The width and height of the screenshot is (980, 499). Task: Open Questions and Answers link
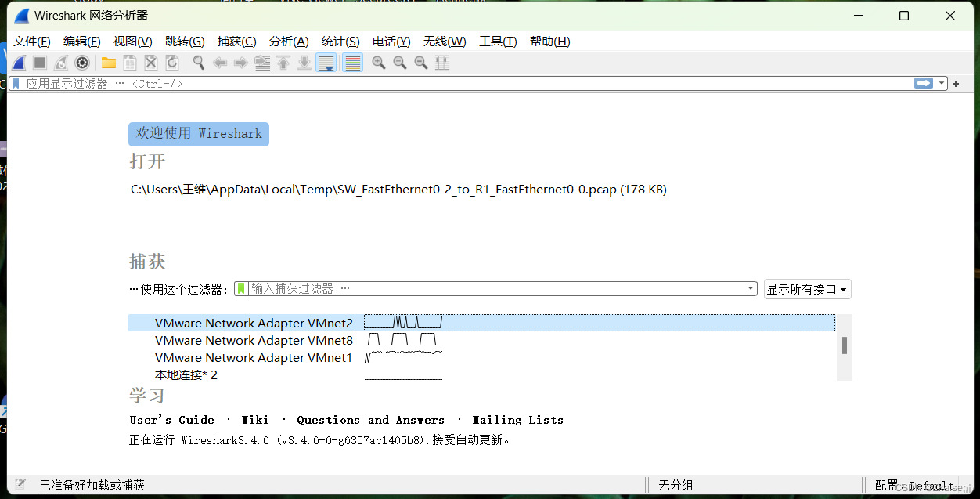(x=370, y=420)
